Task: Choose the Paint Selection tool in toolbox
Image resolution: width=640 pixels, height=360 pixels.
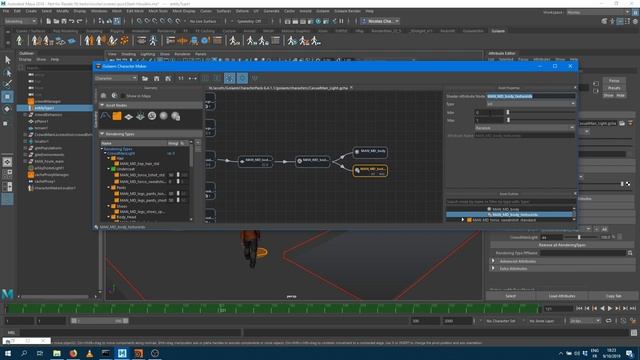Action: (7, 84)
